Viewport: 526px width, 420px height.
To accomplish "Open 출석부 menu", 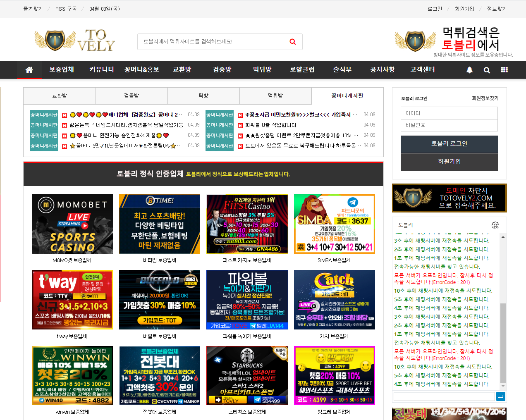I will (x=342, y=69).
